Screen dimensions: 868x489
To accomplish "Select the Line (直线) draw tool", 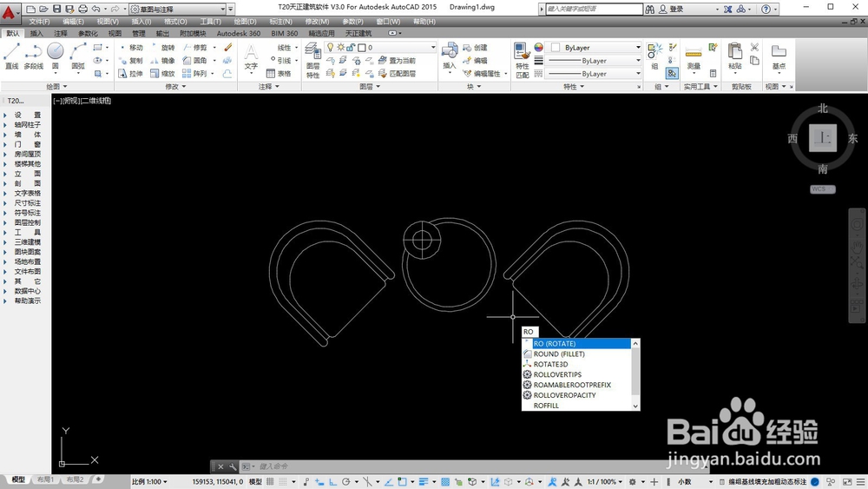I will [x=12, y=56].
